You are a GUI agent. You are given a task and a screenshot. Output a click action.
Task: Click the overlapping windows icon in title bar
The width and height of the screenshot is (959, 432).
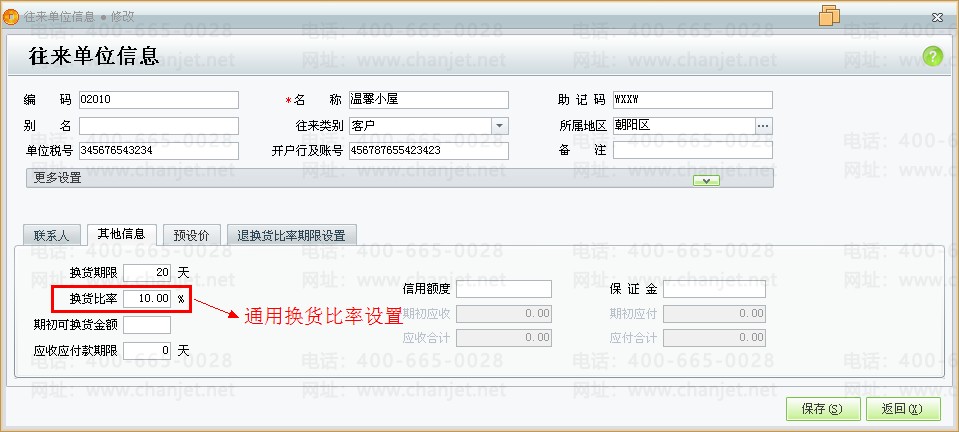[x=829, y=15]
